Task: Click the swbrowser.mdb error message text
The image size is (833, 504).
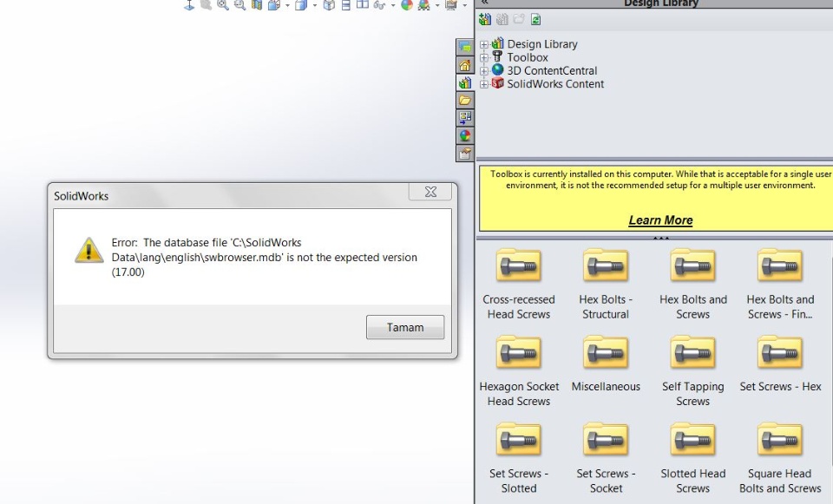Action: 264,257
